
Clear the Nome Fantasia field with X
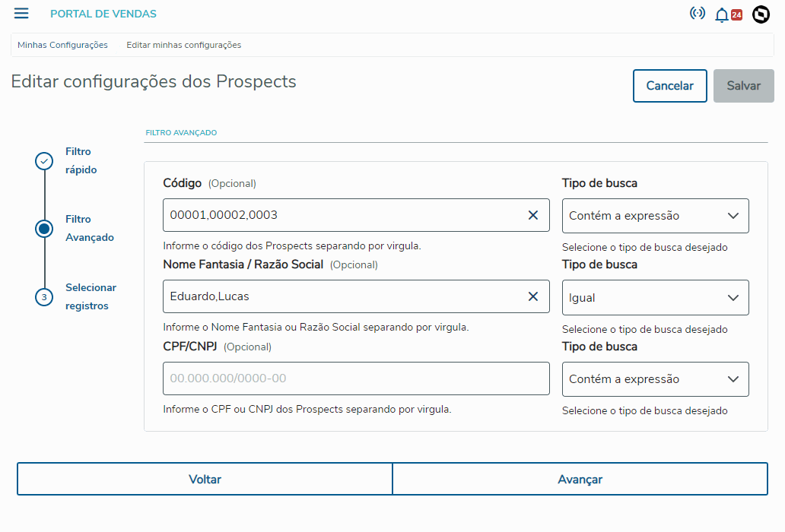(533, 296)
